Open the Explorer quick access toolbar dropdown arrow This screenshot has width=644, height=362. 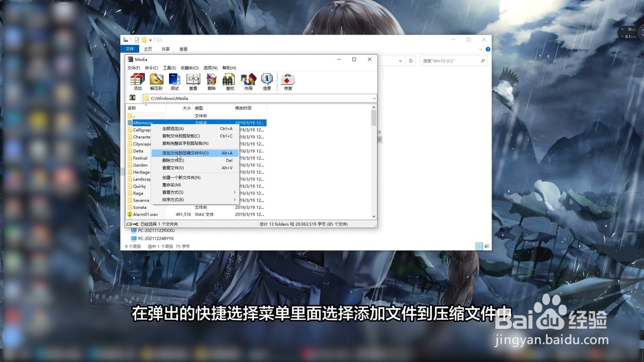pos(150,40)
